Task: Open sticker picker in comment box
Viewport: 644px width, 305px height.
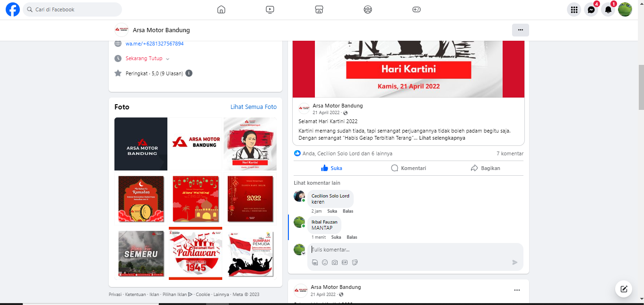Action: click(x=355, y=262)
